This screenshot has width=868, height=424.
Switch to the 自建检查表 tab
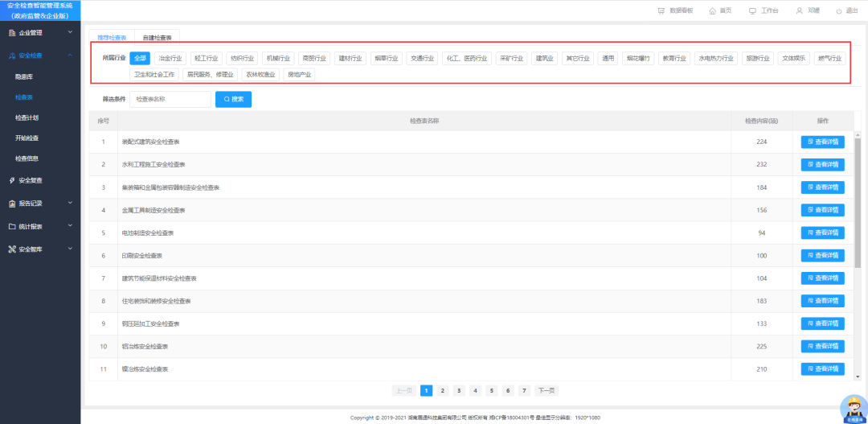[158, 38]
